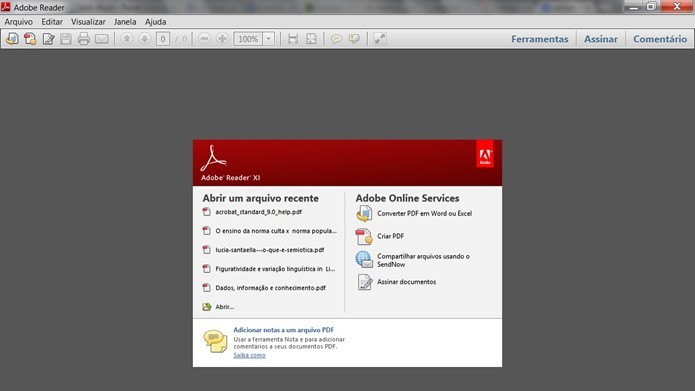The width and height of the screenshot is (695, 391).
Task: Click the sticky notes tip icon
Action: point(215,341)
